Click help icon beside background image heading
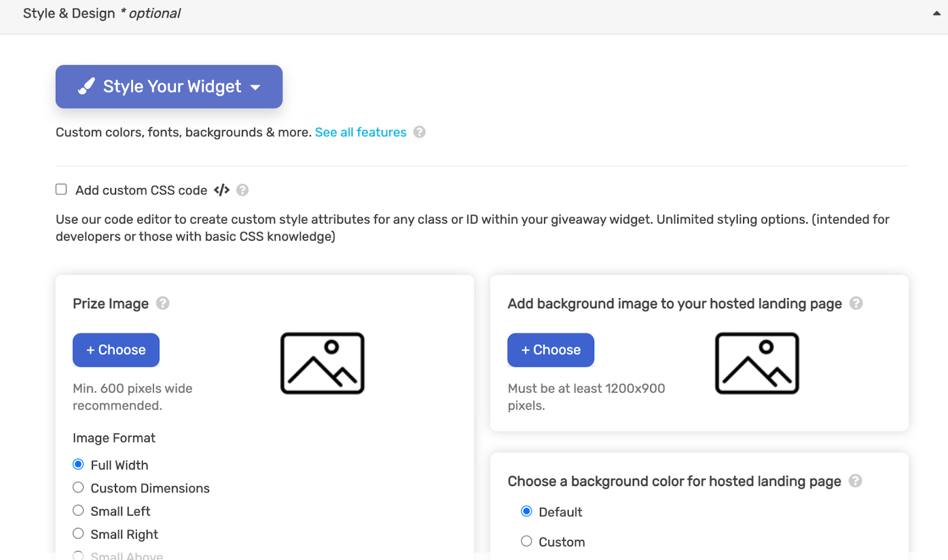The image size is (948, 560). 856,303
